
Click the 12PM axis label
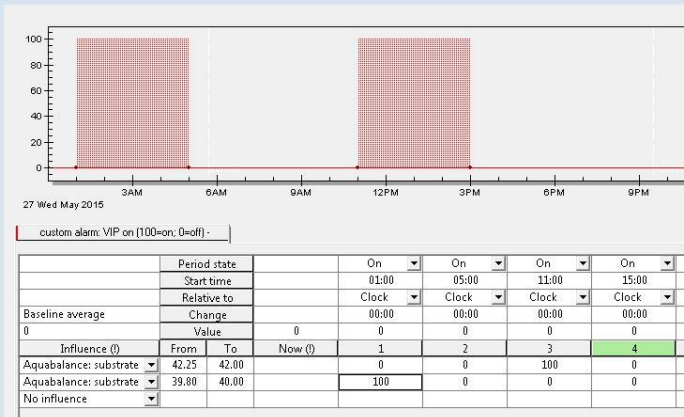386,192
